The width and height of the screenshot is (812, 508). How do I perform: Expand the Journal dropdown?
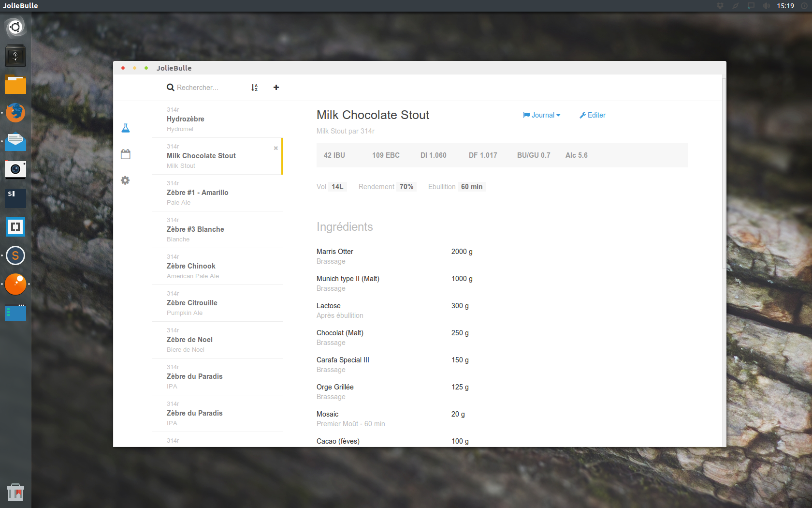[x=541, y=115]
